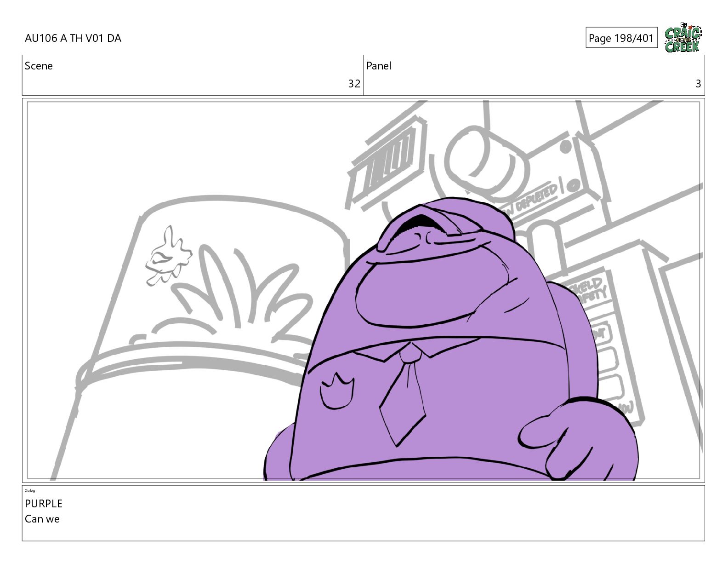Click the 'PURPLE' character name in dialog

[44, 504]
